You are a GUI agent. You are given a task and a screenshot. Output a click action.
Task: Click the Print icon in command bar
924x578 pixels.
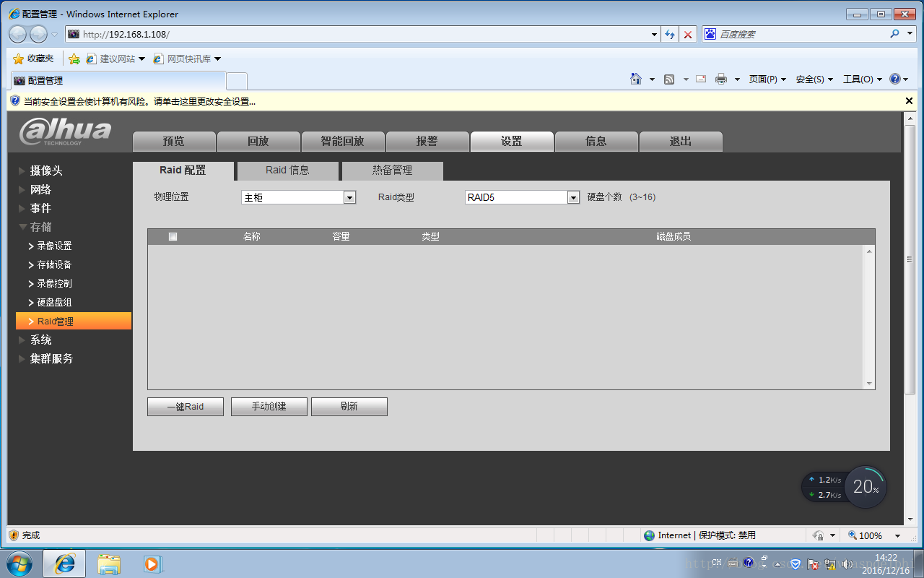[x=720, y=79]
